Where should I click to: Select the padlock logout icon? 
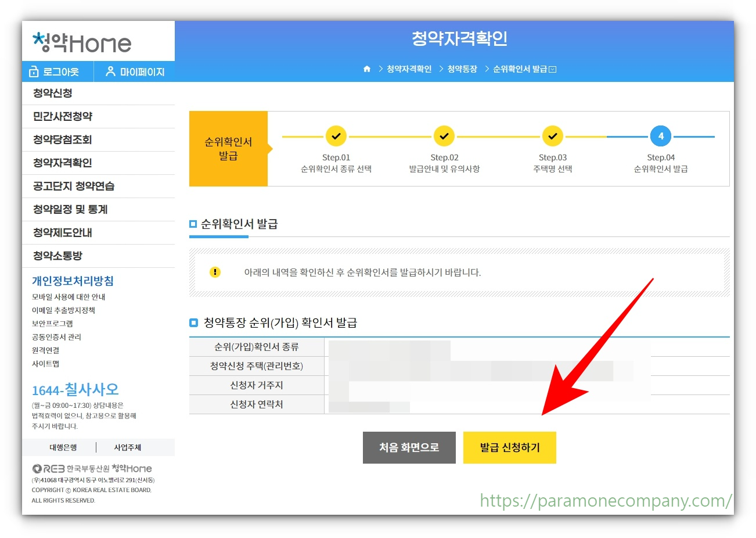tap(35, 71)
